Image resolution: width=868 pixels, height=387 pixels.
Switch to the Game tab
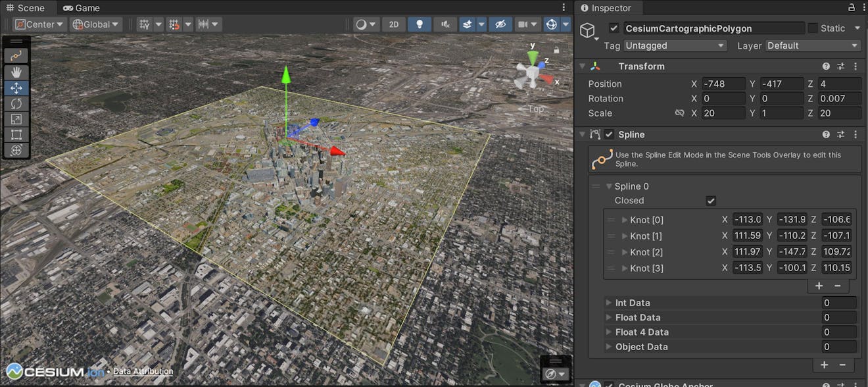pyautogui.click(x=81, y=8)
